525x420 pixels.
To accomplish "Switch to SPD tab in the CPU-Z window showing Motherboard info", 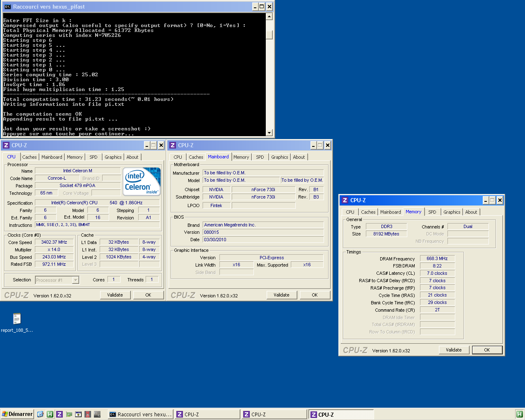I will pyautogui.click(x=260, y=157).
